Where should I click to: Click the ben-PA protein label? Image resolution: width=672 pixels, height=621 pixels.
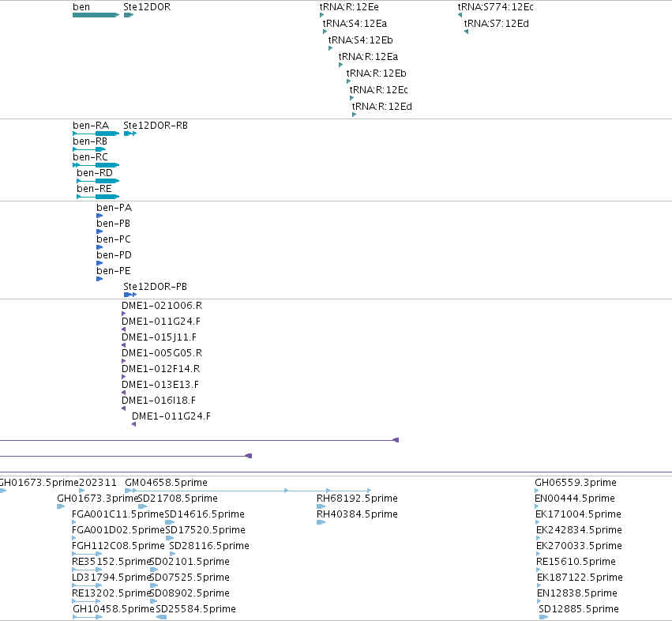coord(114,208)
